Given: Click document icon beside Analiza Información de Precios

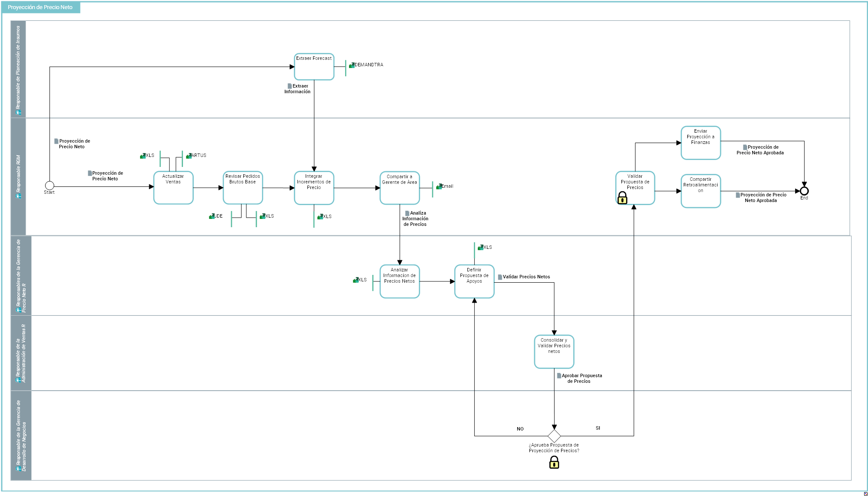Looking at the screenshot, I should tap(407, 213).
